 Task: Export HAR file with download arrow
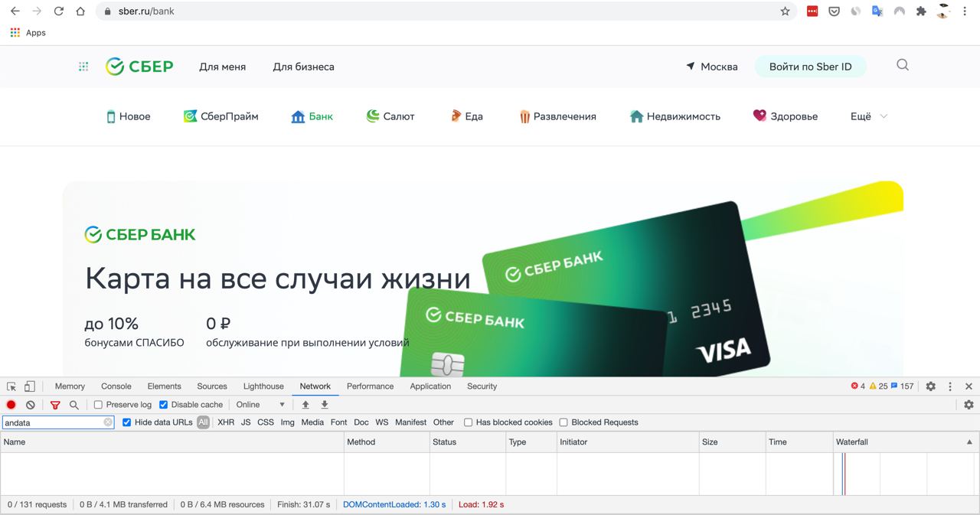[x=325, y=405]
